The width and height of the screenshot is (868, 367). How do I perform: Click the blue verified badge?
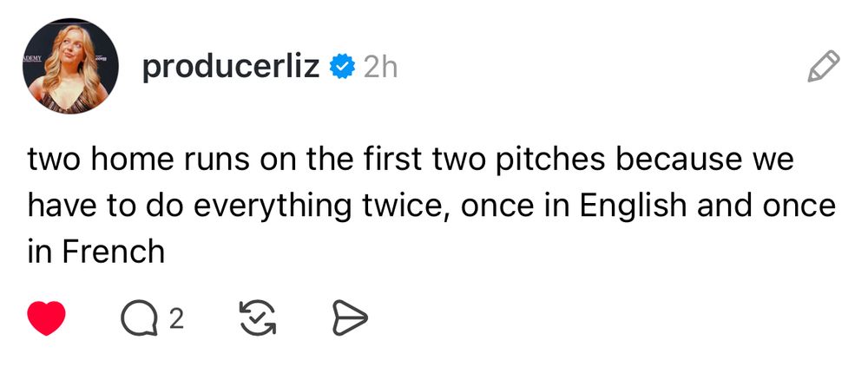coord(345,67)
